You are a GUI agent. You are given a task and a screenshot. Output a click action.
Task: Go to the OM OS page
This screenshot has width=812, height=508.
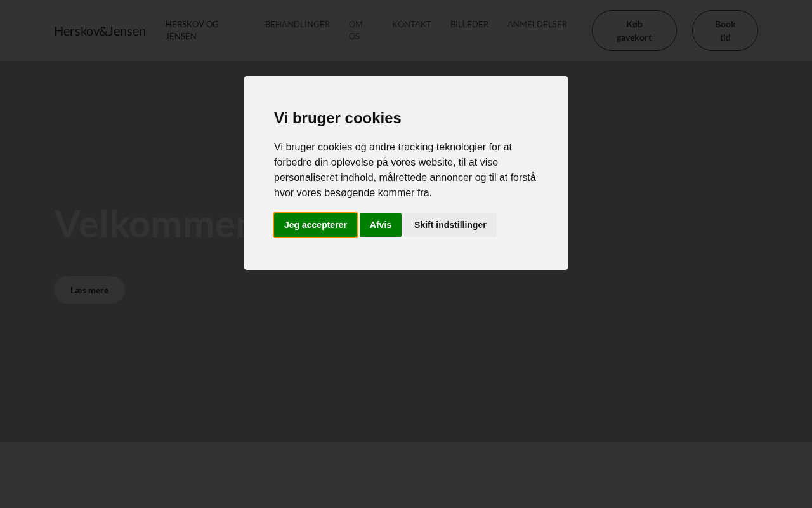click(x=356, y=30)
